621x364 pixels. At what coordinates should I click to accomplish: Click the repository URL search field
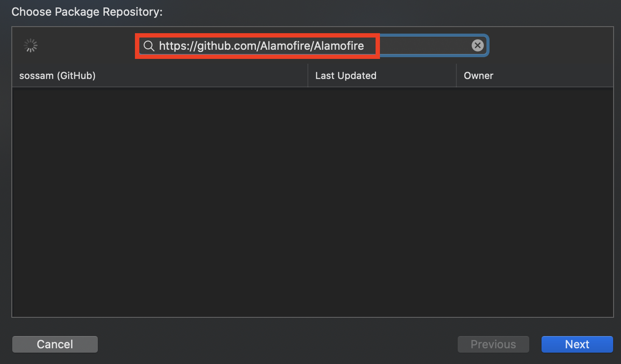tap(312, 45)
